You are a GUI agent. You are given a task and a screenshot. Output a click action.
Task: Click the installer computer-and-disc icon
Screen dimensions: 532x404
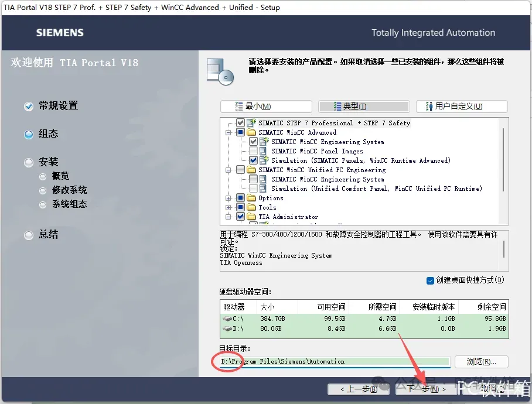pyautogui.click(x=220, y=72)
